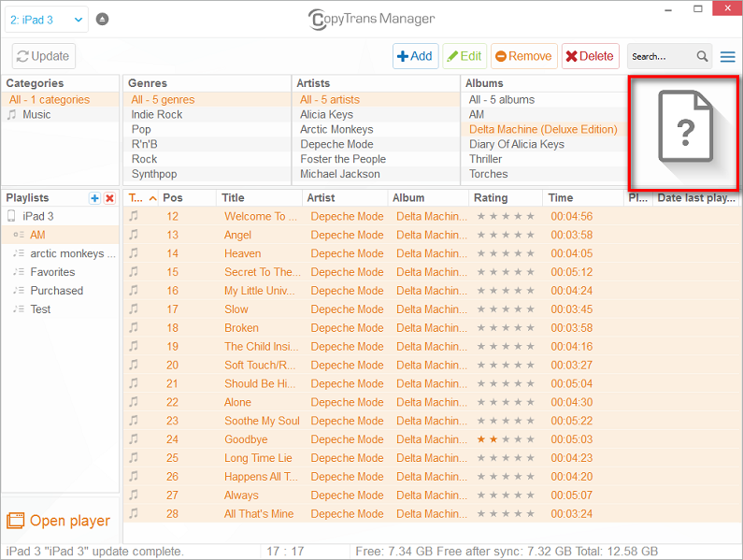Screen dimensions: 743x560
Task: Click the album artwork placeholder
Action: (x=684, y=134)
